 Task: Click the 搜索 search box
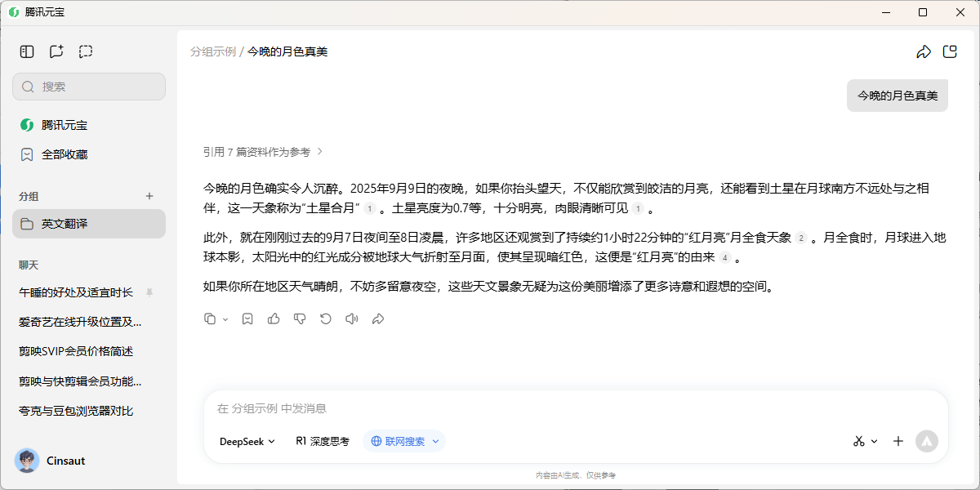click(x=89, y=87)
